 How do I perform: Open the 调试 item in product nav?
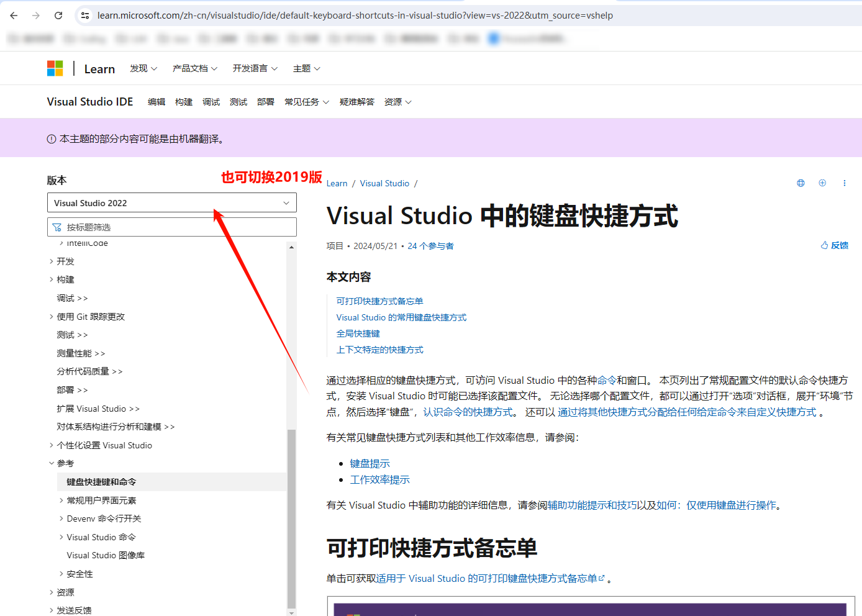pyautogui.click(x=211, y=102)
